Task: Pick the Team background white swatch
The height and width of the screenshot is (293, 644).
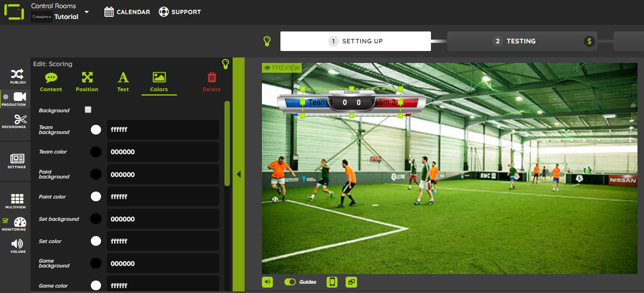Action: (x=96, y=130)
